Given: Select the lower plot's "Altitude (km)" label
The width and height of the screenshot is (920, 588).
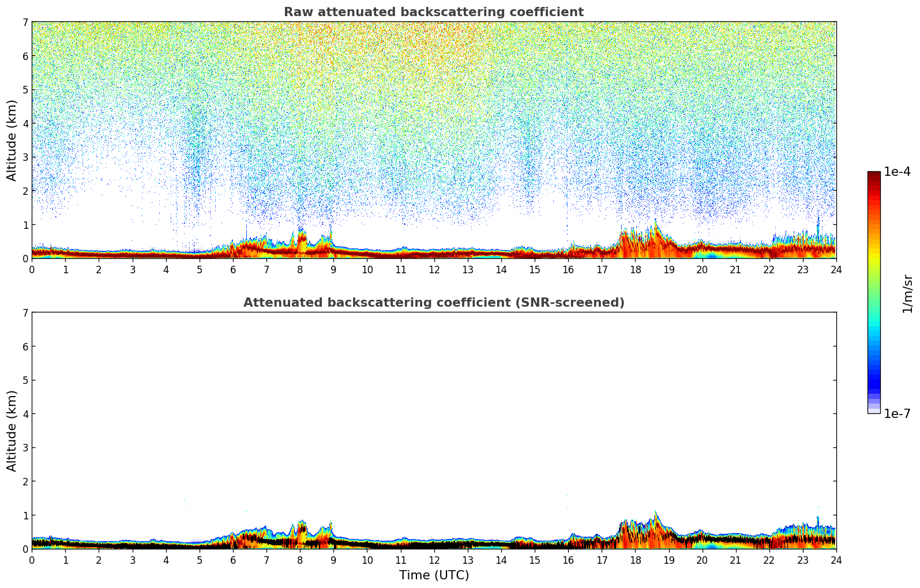Looking at the screenshot, I should [x=12, y=431].
